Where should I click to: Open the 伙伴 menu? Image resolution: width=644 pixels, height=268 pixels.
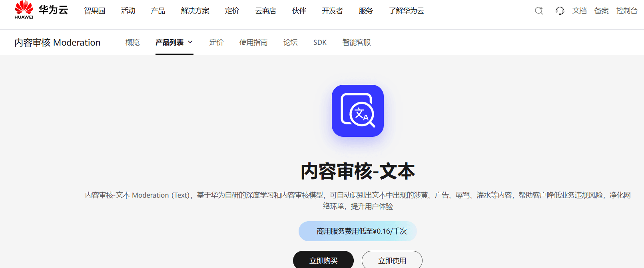(x=299, y=11)
